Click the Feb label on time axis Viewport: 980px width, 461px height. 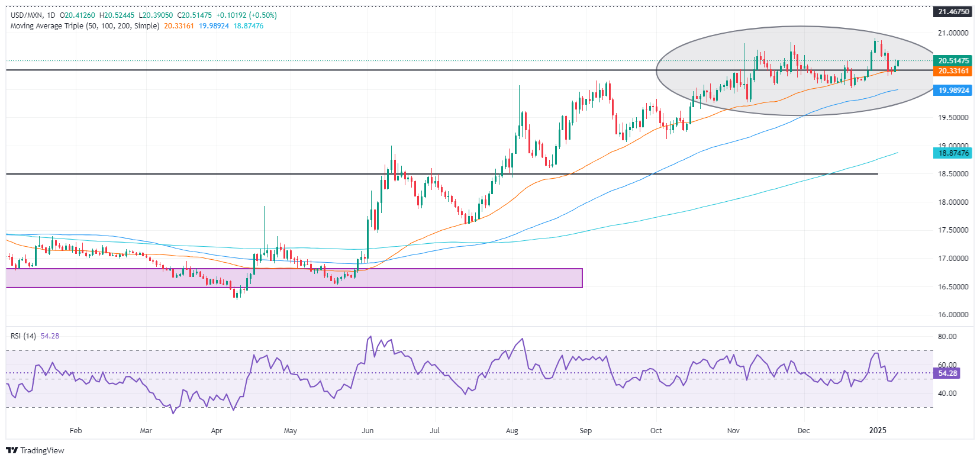click(76, 431)
